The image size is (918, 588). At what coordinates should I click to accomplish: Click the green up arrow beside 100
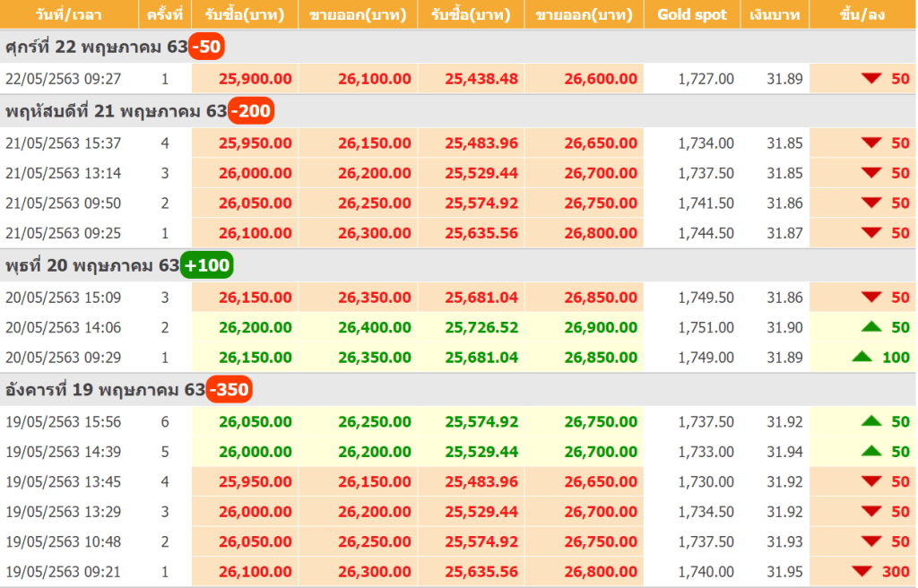862,357
